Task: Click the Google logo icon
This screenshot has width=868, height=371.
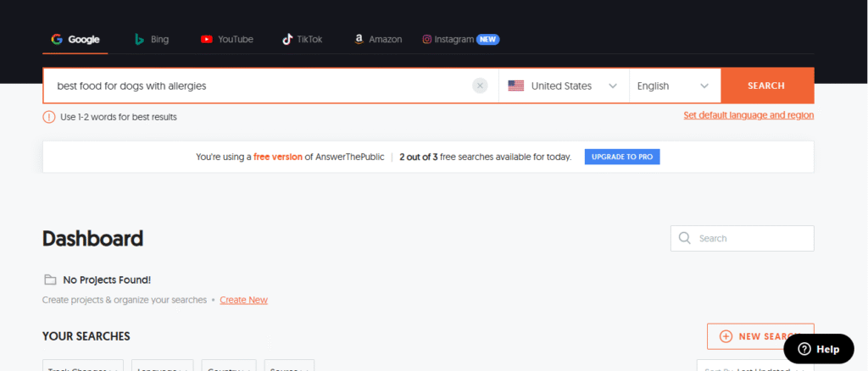Action: tap(57, 39)
